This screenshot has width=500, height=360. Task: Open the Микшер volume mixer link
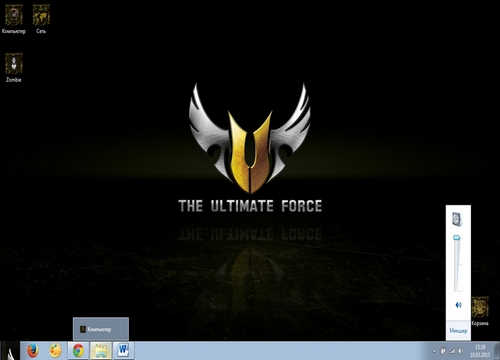tap(458, 331)
